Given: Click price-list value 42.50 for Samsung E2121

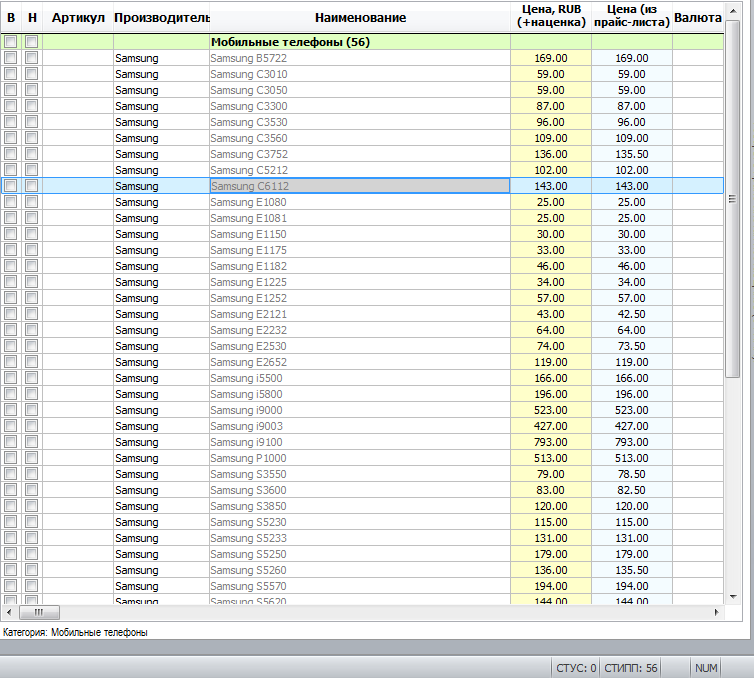Looking at the screenshot, I should pos(632,314).
